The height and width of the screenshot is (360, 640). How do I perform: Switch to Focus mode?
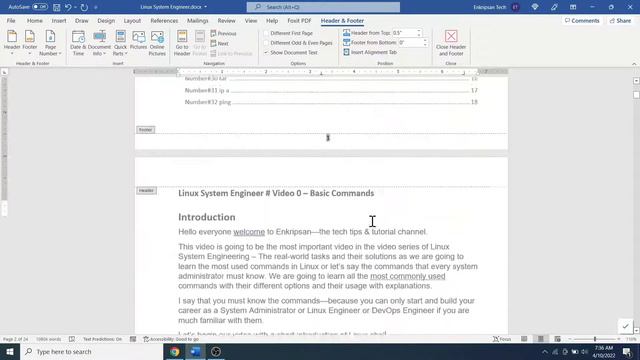point(502,339)
